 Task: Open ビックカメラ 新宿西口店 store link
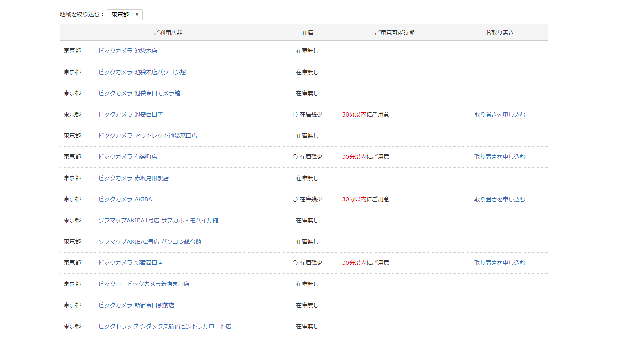tap(131, 263)
